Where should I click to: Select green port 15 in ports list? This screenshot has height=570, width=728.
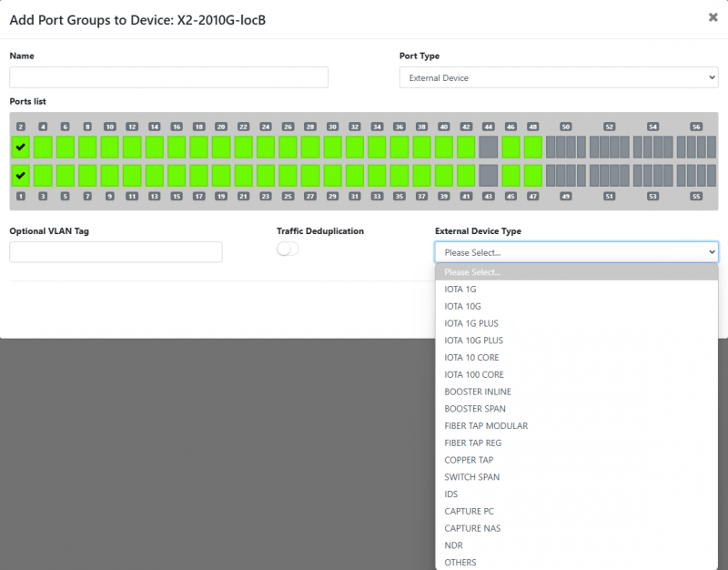pos(177,175)
